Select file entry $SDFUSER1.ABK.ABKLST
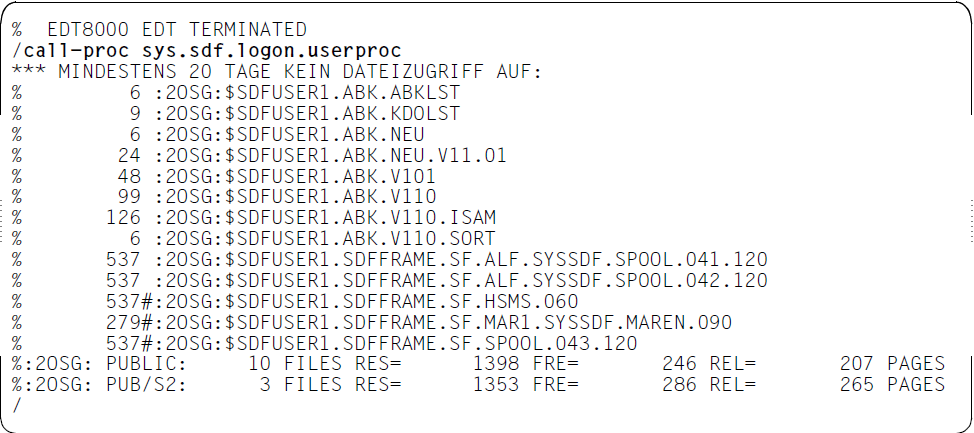Viewport: 974px width, 433px height. point(236,93)
